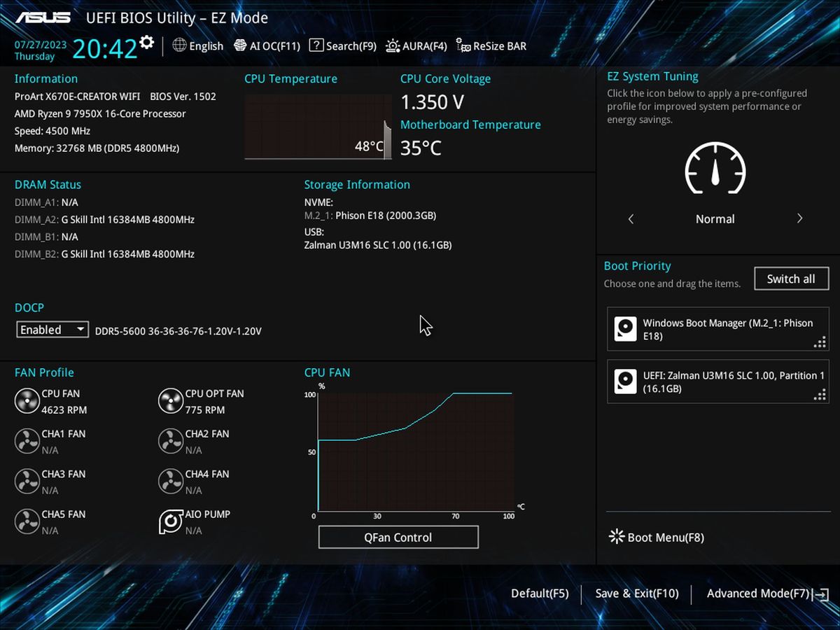Open AURA(F4) lighting settings

[416, 45]
